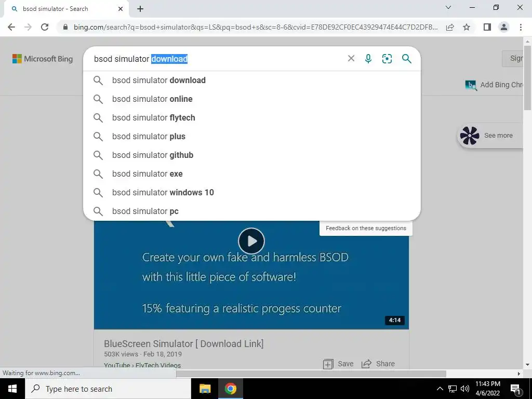Go back to previous page

11,27
